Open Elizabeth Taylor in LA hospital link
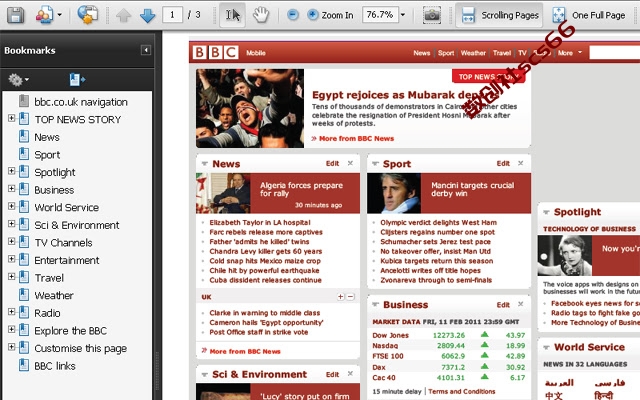This screenshot has width=640, height=400. click(x=260, y=222)
